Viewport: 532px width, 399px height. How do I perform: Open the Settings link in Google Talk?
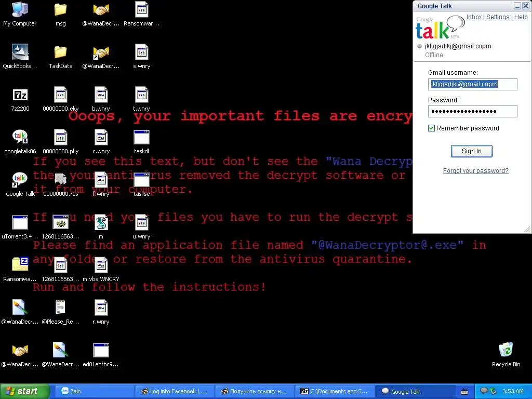click(498, 17)
